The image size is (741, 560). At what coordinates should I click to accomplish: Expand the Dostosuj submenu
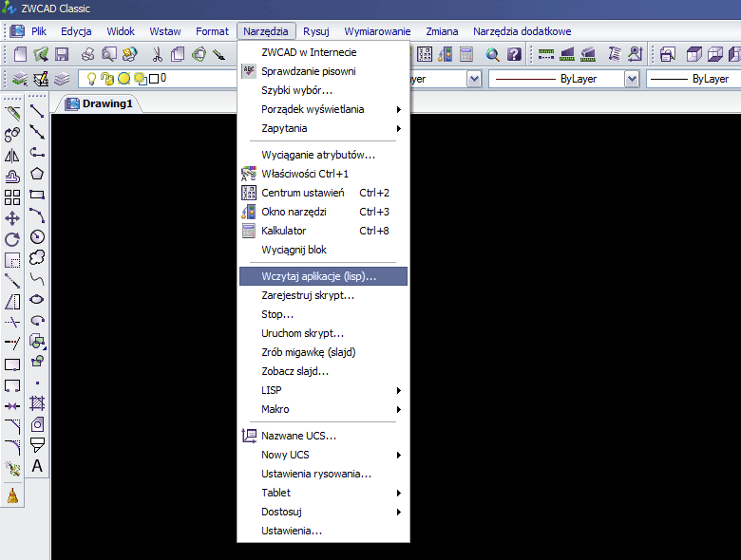[x=323, y=512]
